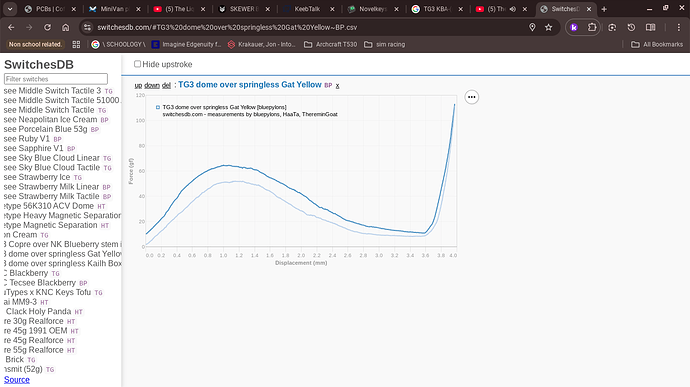Toggle the blue legend swatch for TG3 dome

click(158, 107)
